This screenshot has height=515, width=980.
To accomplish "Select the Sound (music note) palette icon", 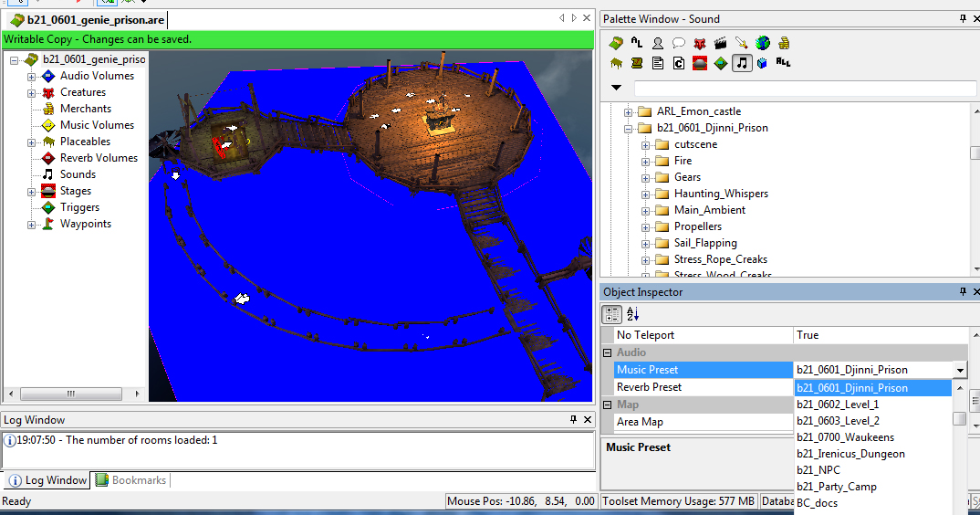I will coord(742,63).
